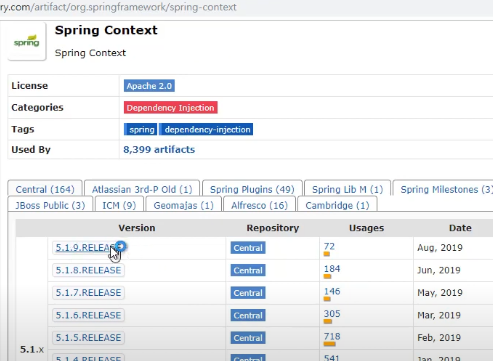Click the browser address bar URL
This screenshot has height=361, width=493.
click(x=118, y=7)
